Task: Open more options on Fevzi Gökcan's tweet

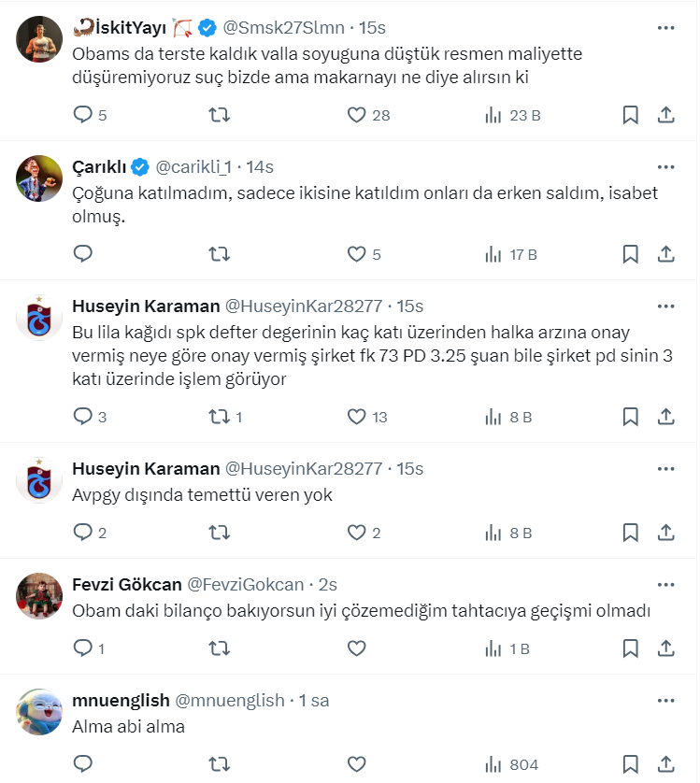Action: [x=665, y=584]
